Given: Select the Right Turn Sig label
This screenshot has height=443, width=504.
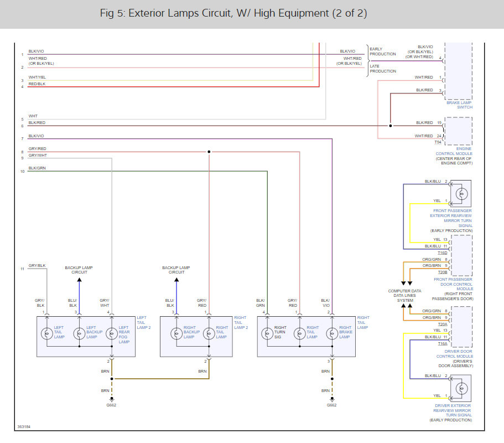Looking at the screenshot, I should point(280,332).
